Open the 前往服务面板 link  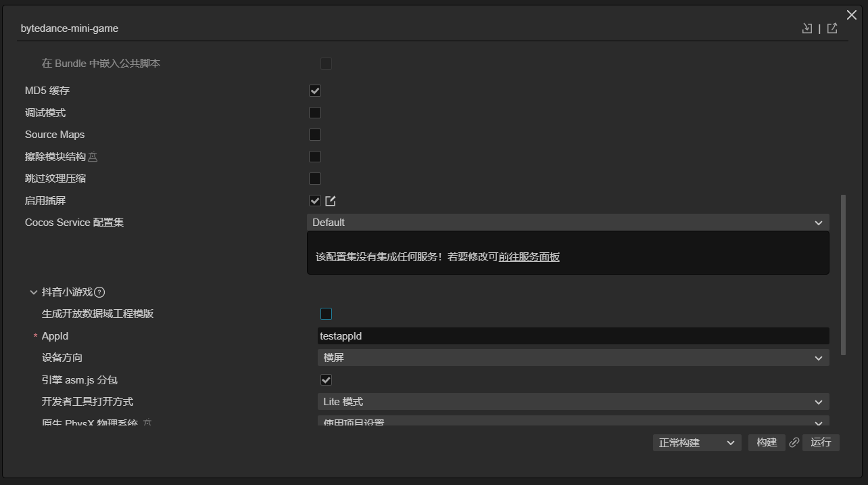point(529,257)
